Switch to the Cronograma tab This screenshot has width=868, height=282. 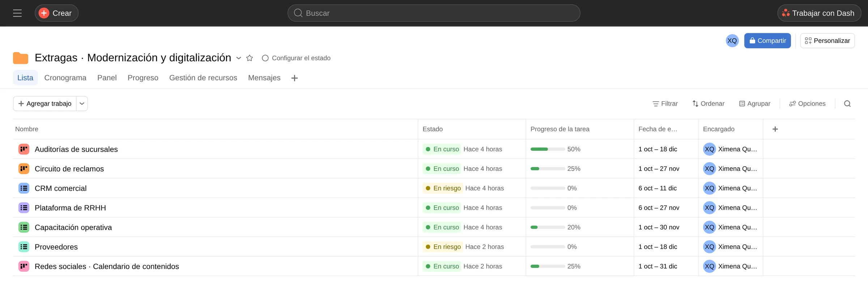(x=65, y=78)
